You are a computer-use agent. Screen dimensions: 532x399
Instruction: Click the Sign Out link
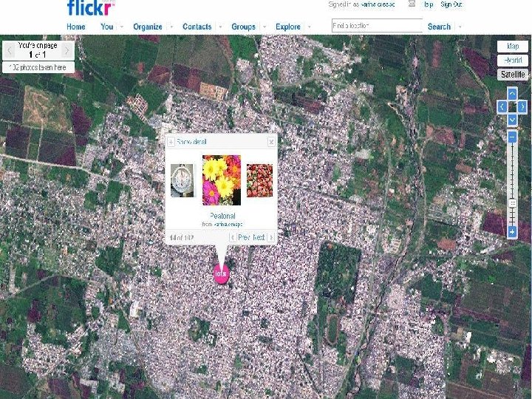point(451,4)
